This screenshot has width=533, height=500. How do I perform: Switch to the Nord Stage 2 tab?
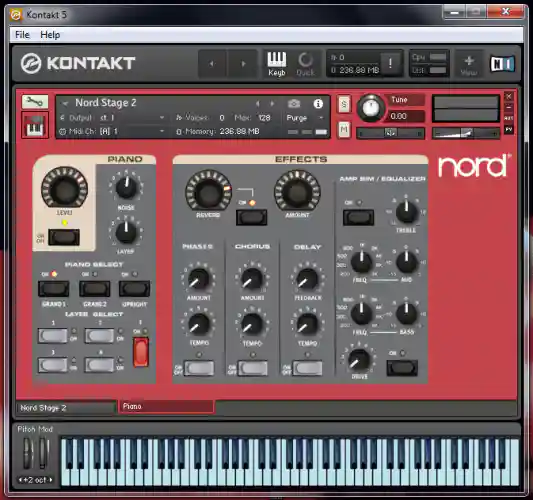pyautogui.click(x=66, y=408)
